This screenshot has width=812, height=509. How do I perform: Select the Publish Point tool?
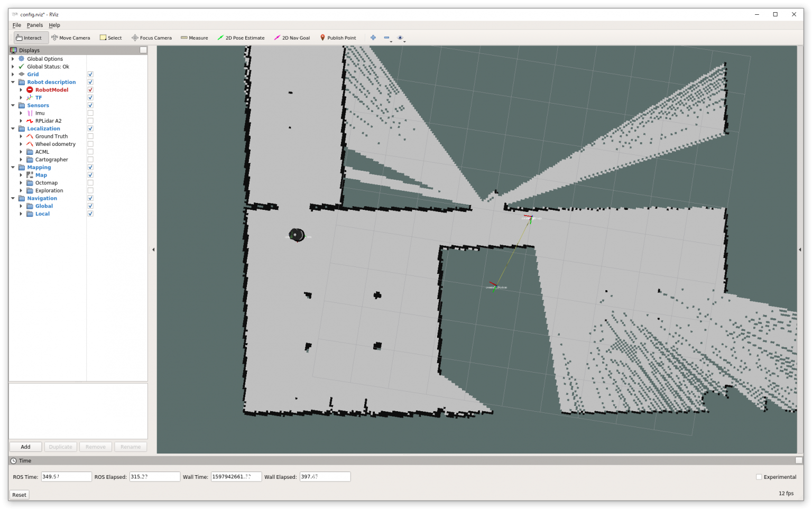(x=338, y=38)
